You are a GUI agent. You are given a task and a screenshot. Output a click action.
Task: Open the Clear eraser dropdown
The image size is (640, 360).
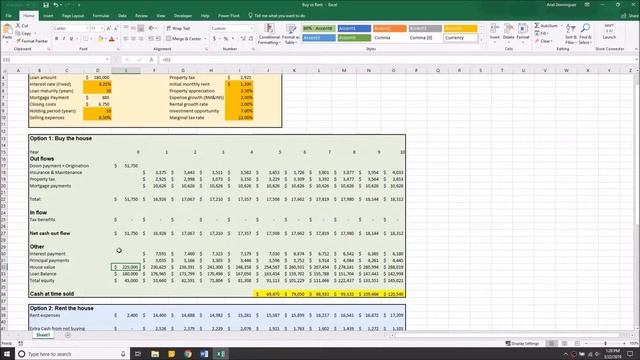(x=543, y=41)
